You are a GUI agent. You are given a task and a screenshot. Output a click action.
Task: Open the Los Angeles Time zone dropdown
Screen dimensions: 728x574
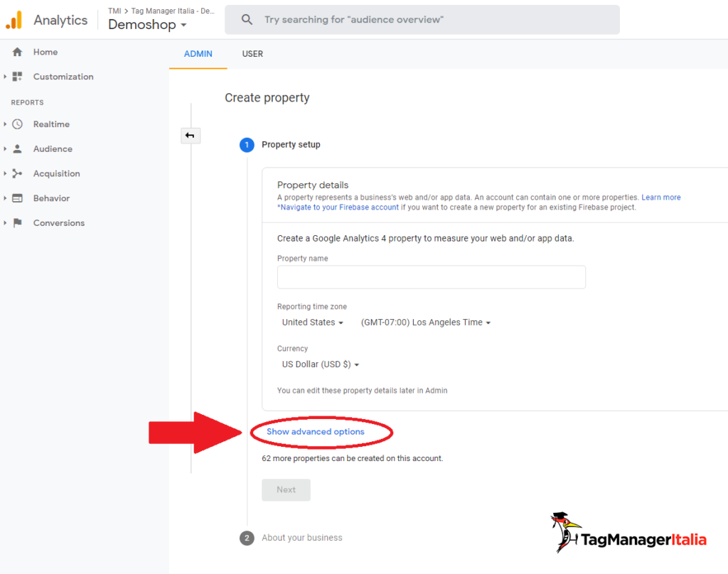[x=426, y=323]
